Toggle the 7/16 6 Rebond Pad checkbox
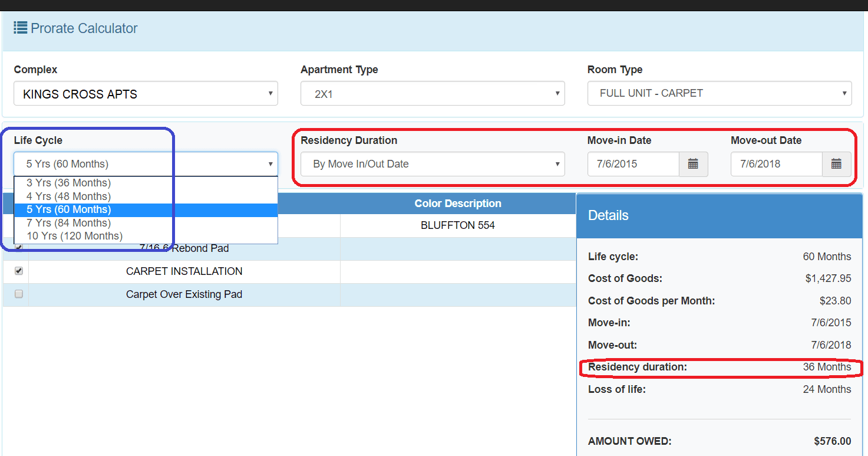 coord(19,247)
